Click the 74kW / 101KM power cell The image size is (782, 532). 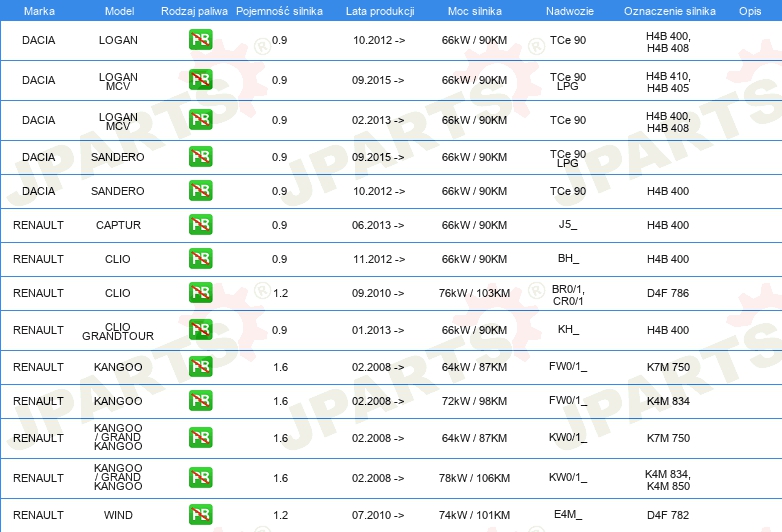[474, 515]
